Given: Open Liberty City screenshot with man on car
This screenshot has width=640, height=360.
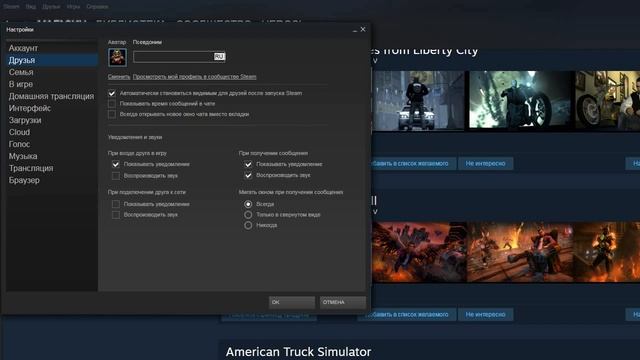Looking at the screenshot, I should tap(418, 101).
